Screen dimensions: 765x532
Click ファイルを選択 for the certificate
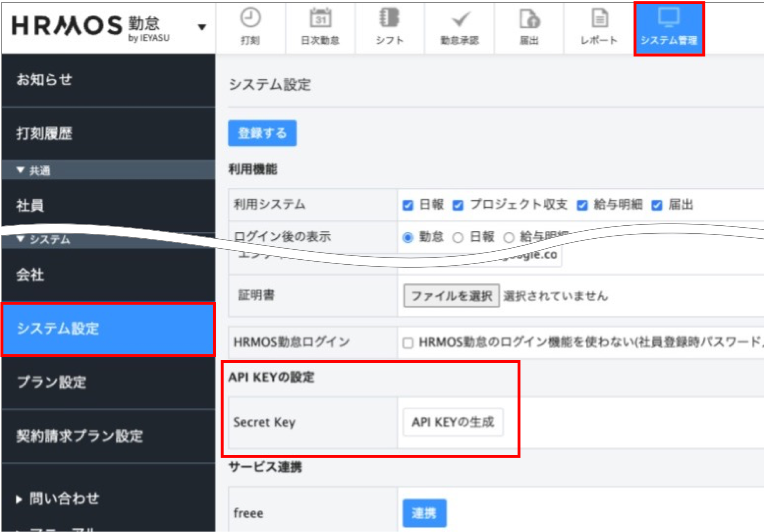click(451, 296)
